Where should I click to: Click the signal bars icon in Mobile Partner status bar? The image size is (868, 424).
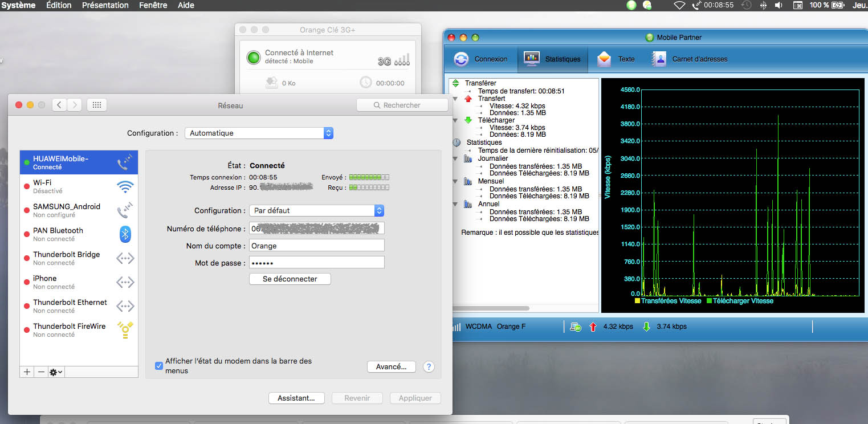(x=457, y=327)
